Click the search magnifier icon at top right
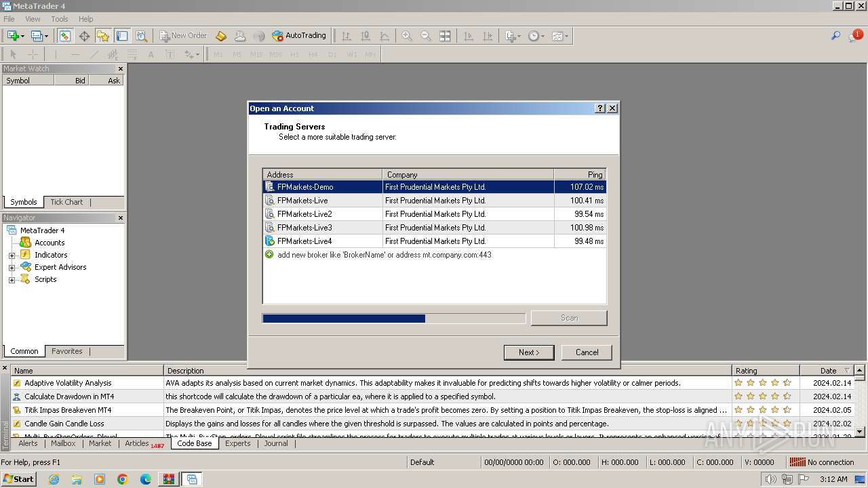This screenshot has width=868, height=488. (x=836, y=36)
